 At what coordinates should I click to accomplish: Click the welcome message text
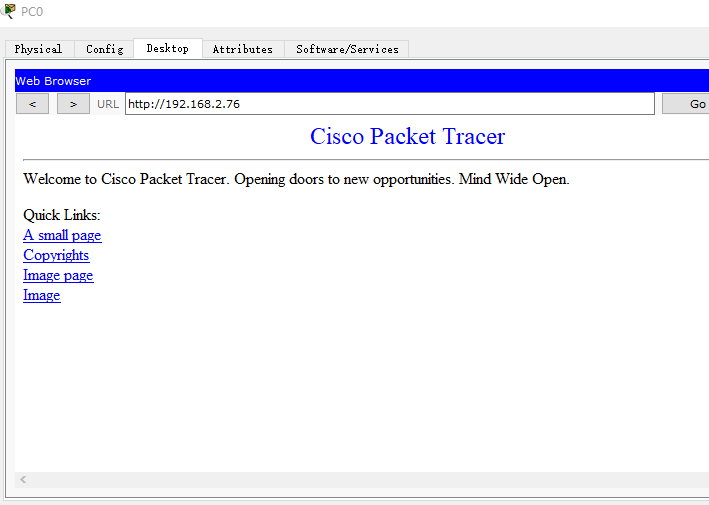(x=296, y=179)
